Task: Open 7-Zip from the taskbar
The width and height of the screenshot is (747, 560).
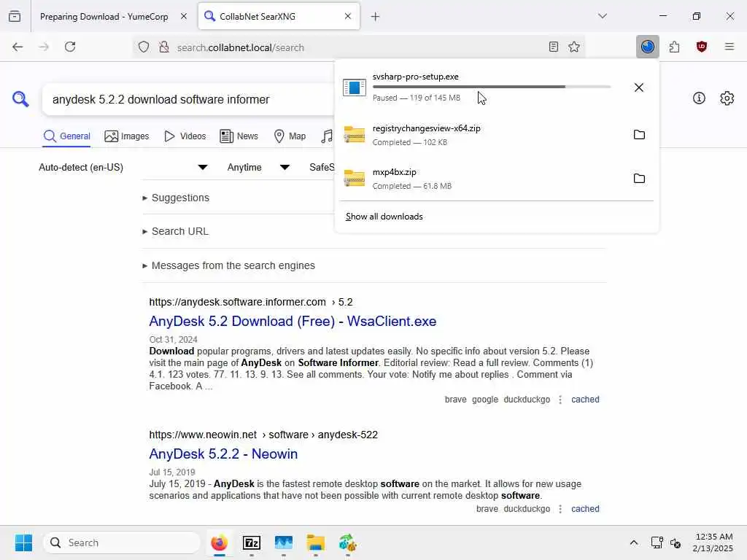Action: pyautogui.click(x=252, y=542)
